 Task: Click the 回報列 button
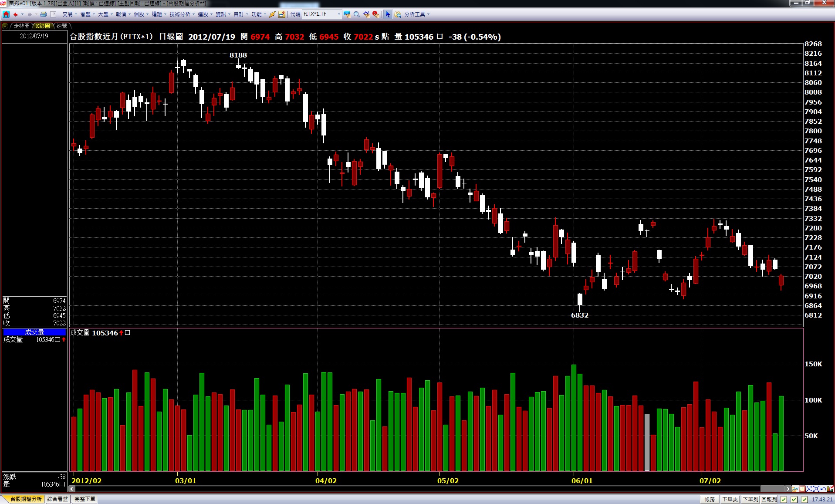tap(769, 500)
